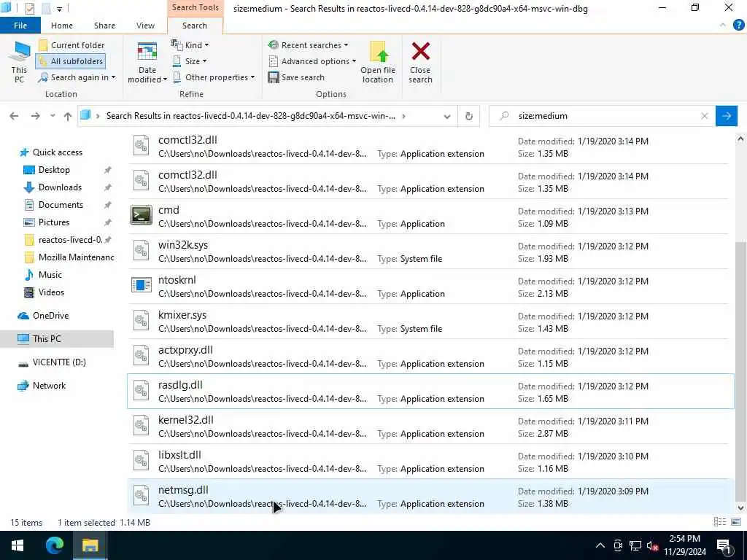This screenshot has height=560, width=747.
Task: Switch to large thumbnails view layout
Action: coord(736,522)
